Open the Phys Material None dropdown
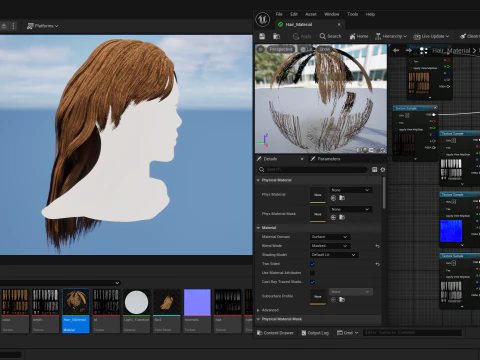 point(351,190)
